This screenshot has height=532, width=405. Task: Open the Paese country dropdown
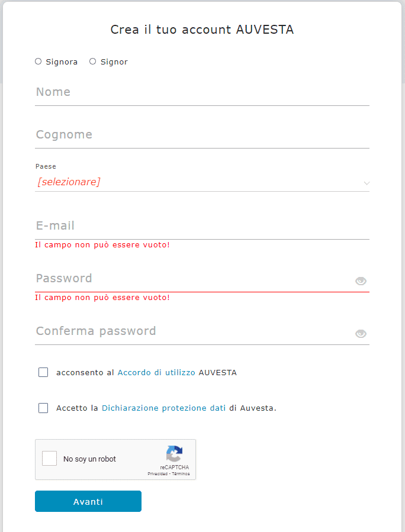[202, 182]
